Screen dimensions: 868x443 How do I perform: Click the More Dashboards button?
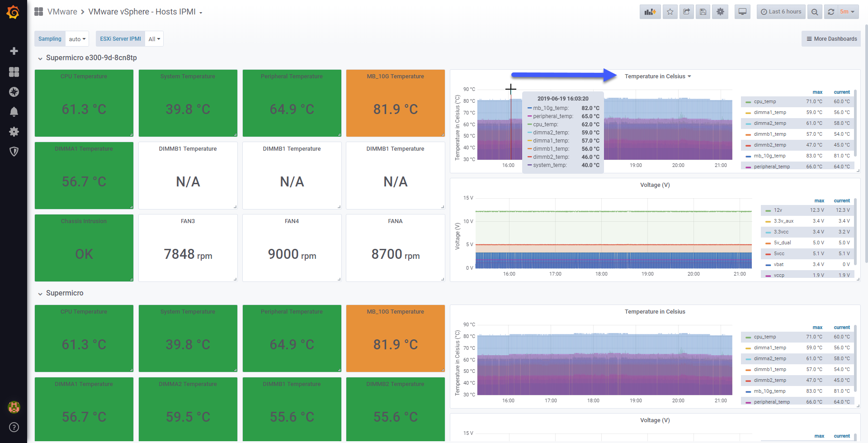tap(831, 39)
